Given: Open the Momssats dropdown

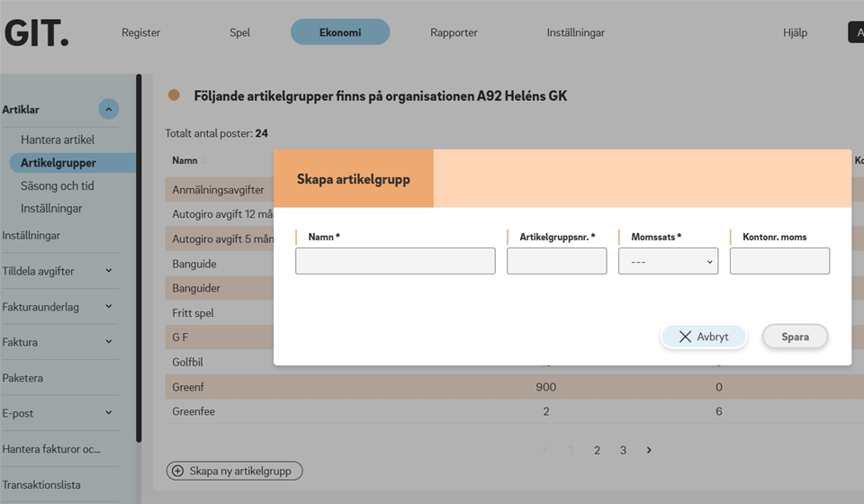Looking at the screenshot, I should pos(668,261).
